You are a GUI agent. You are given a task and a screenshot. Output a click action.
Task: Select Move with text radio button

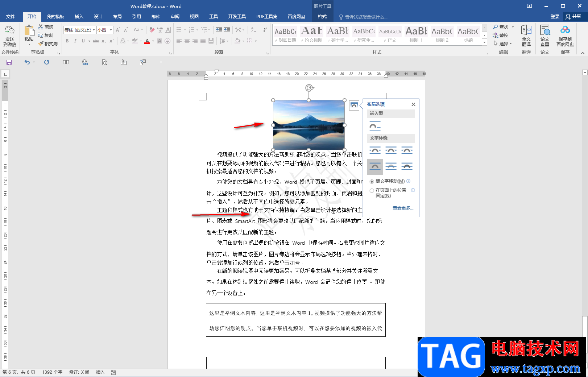(x=372, y=182)
